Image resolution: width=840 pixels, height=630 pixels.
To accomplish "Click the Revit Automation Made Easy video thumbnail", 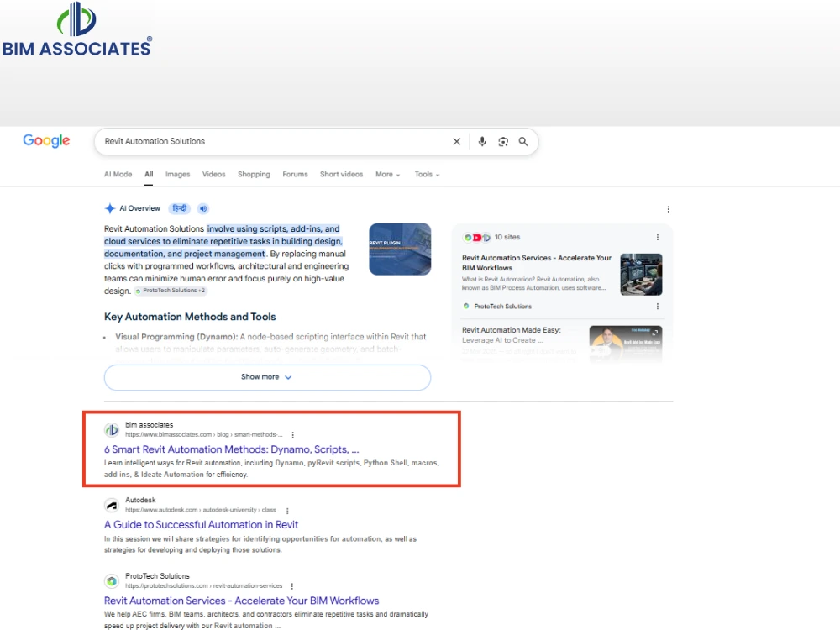I will 626,343.
